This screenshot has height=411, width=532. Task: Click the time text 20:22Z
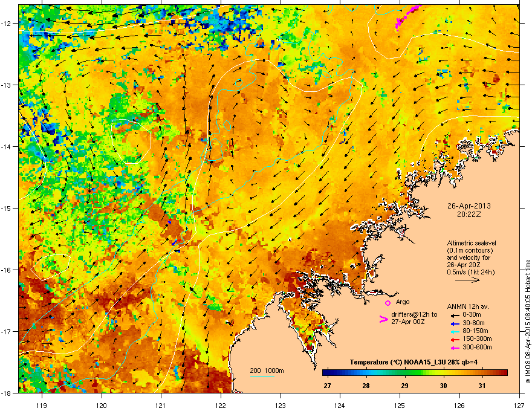coord(469,215)
